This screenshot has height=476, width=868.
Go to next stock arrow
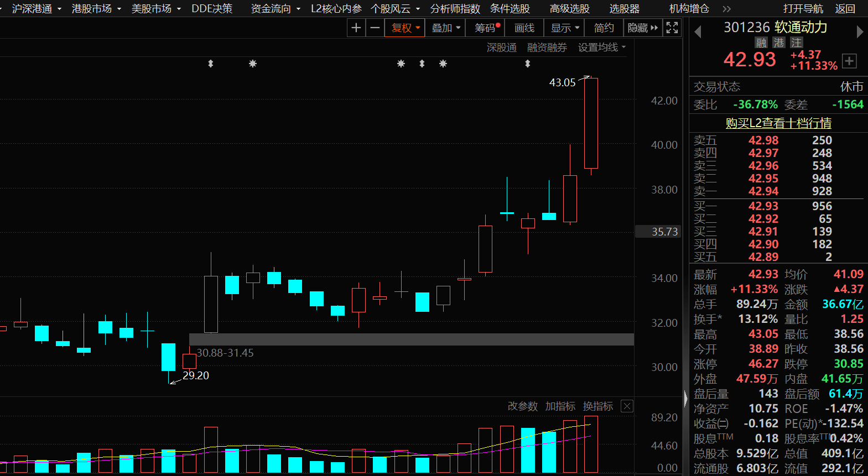click(x=860, y=32)
